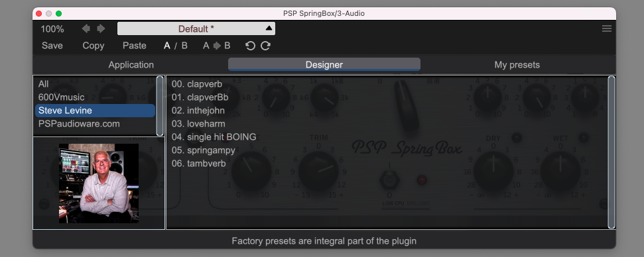Load the previous preset with left arrow

(86, 28)
